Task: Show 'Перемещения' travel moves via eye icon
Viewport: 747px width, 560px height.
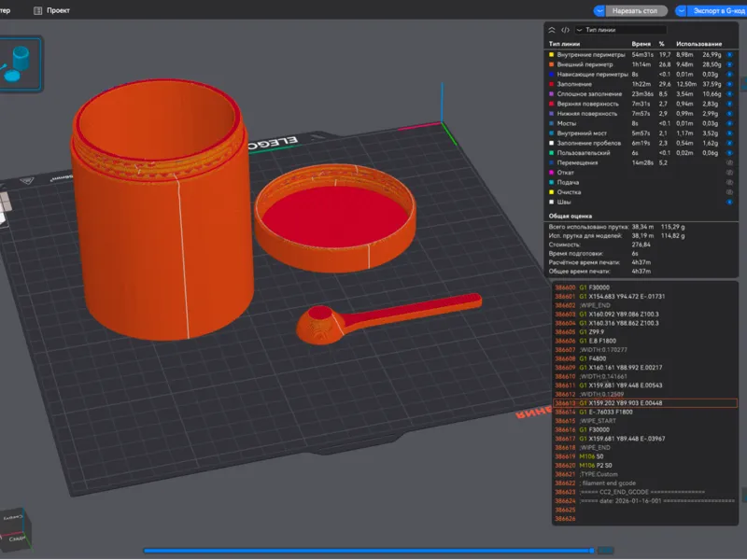Action: pos(729,162)
